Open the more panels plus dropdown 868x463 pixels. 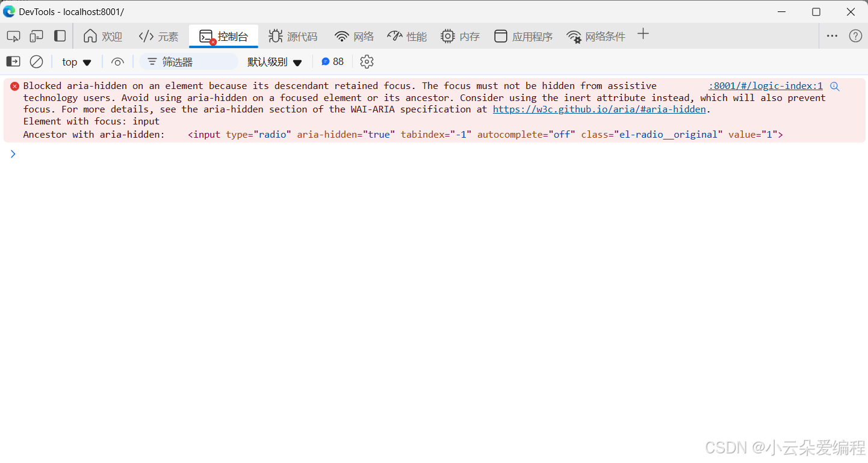coord(643,35)
